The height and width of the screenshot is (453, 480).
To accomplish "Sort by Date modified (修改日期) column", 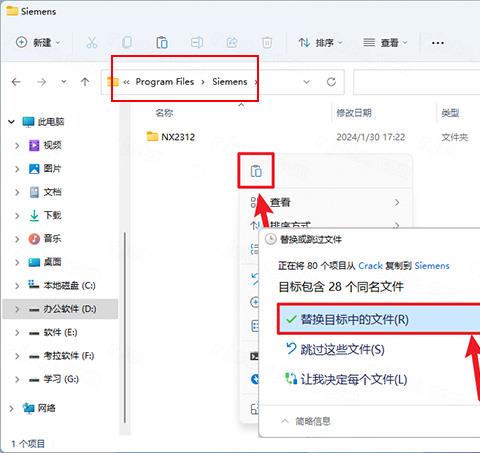I will click(x=354, y=113).
